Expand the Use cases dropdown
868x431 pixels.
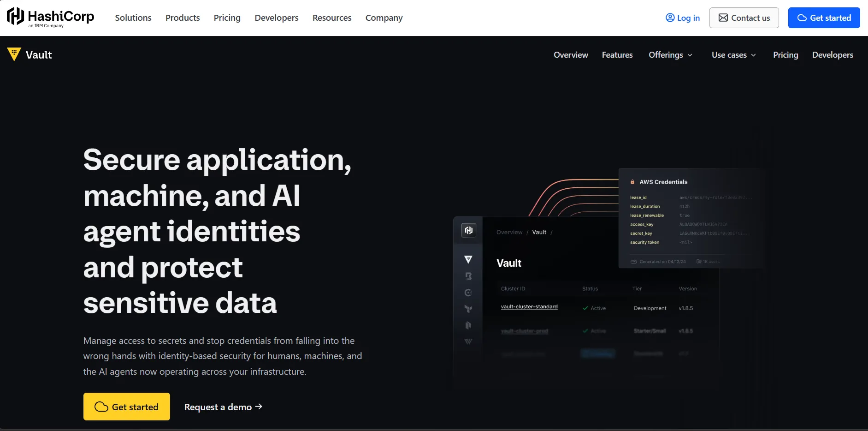point(733,54)
